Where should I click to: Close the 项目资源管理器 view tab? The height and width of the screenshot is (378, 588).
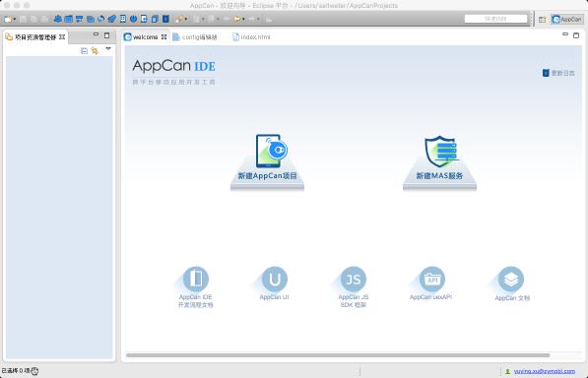62,36
